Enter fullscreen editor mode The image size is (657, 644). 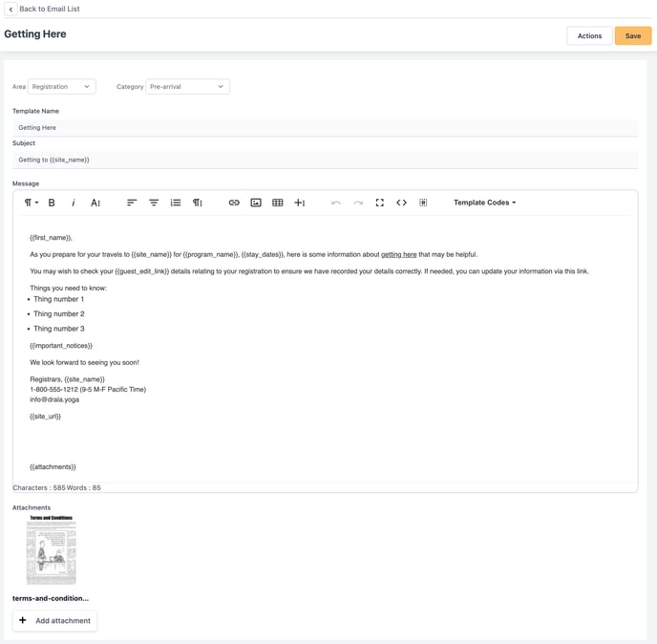click(380, 203)
